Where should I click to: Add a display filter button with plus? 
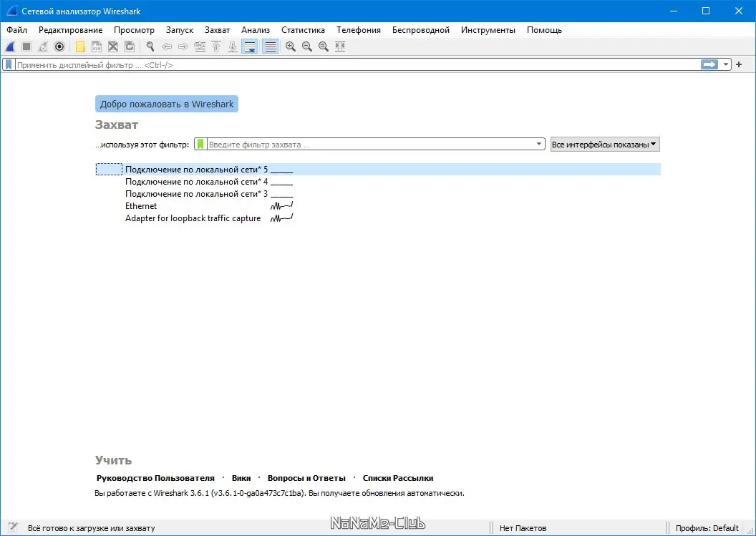[x=739, y=64]
